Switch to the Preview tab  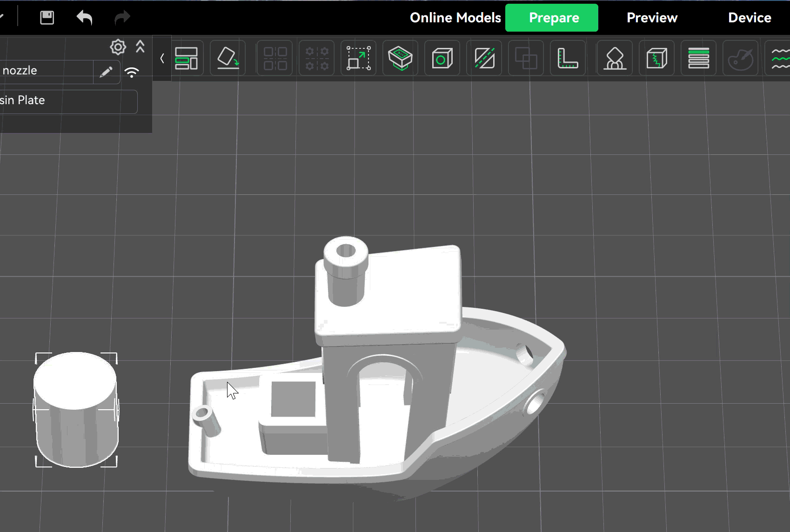click(x=652, y=18)
